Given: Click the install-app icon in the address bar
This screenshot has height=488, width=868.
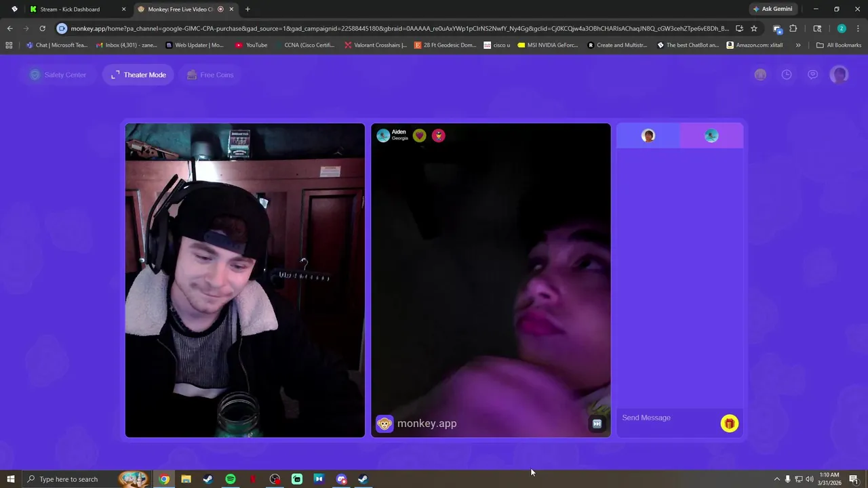Looking at the screenshot, I should (x=739, y=28).
